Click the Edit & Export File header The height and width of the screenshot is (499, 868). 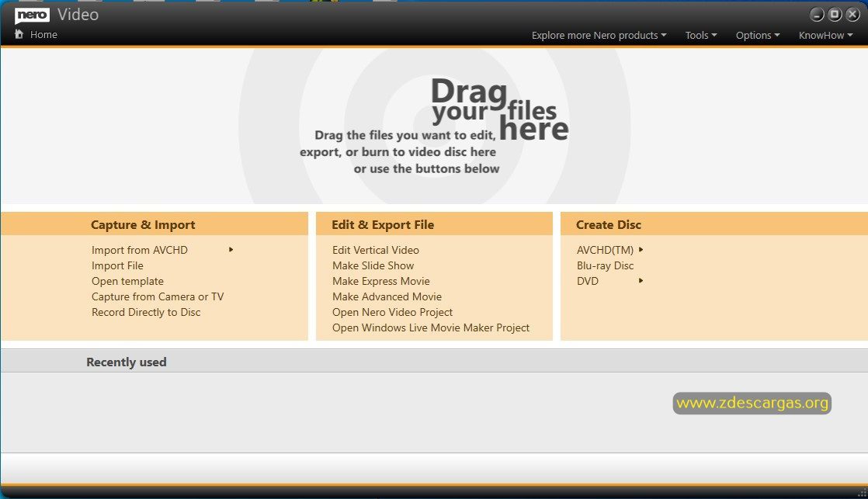tap(383, 224)
